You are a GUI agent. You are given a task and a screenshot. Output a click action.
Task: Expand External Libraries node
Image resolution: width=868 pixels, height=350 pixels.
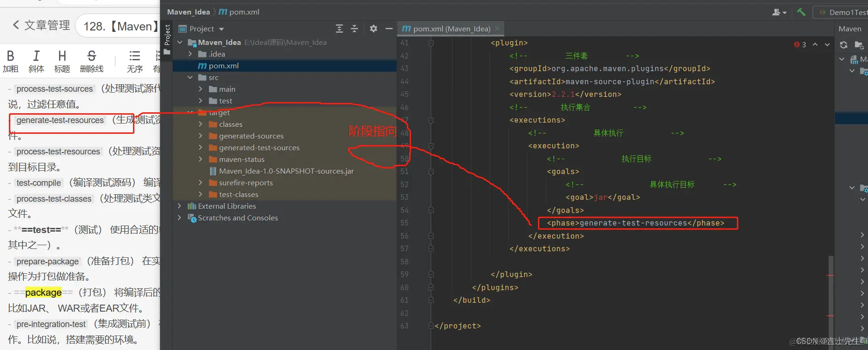(x=180, y=206)
